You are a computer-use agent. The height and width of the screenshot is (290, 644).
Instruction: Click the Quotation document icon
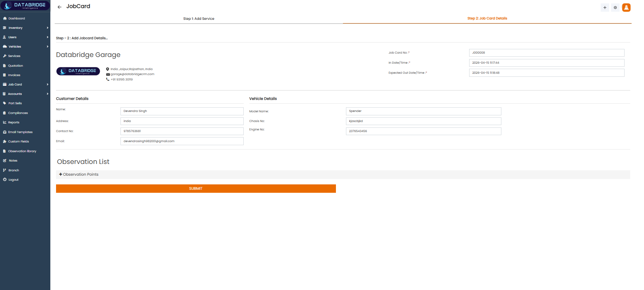coord(4,66)
